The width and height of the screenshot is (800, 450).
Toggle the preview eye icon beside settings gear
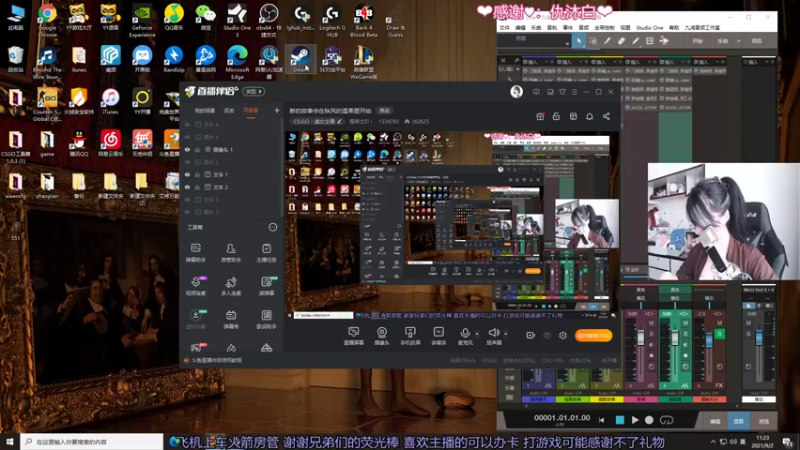(x=547, y=335)
